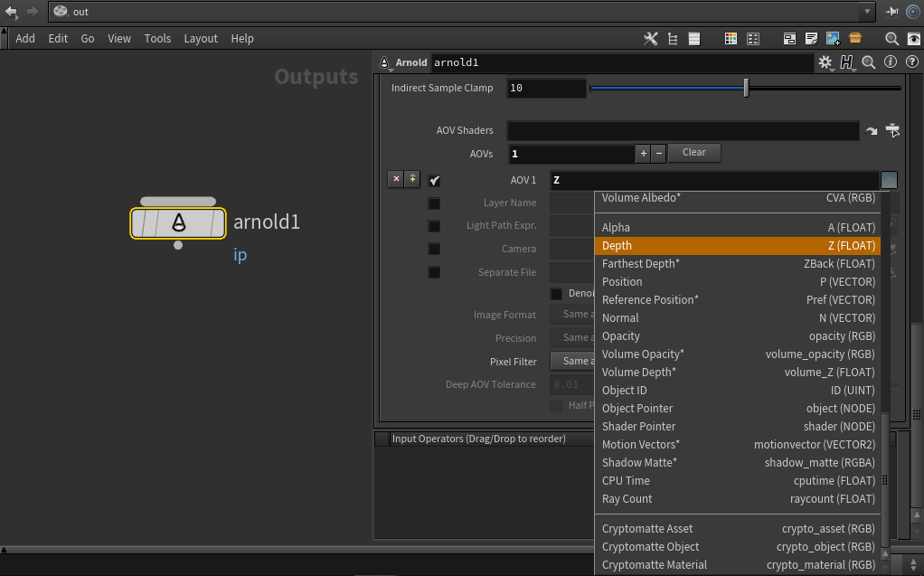Viewport: 924px width, 576px height.
Task: Click the Indirect Sample Clamp value field
Action: click(x=546, y=88)
